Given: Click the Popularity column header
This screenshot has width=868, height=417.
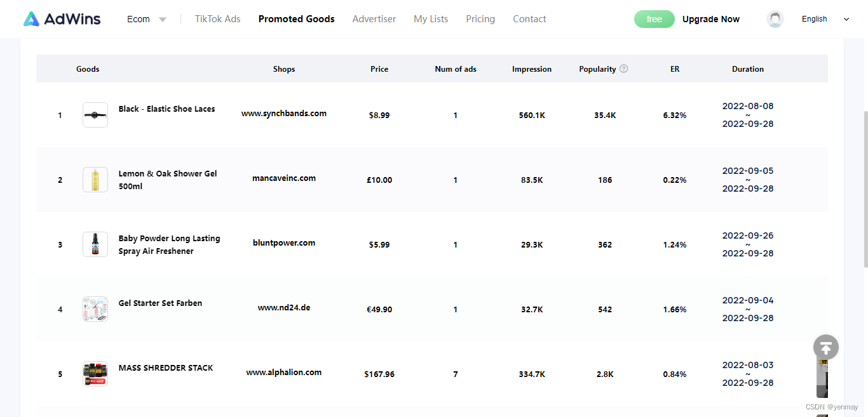Looking at the screenshot, I should pos(597,69).
